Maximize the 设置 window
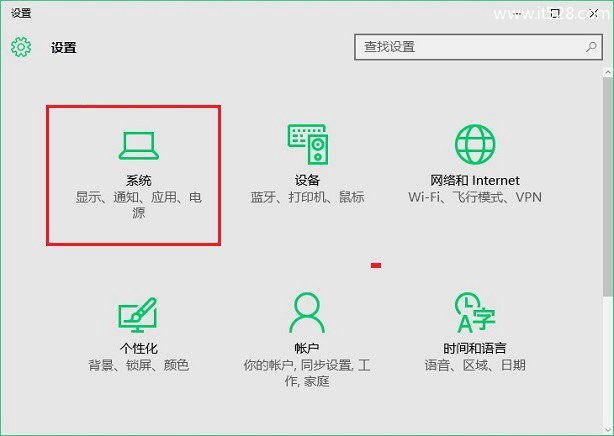Screen dimensions: 614x436 point(555,14)
